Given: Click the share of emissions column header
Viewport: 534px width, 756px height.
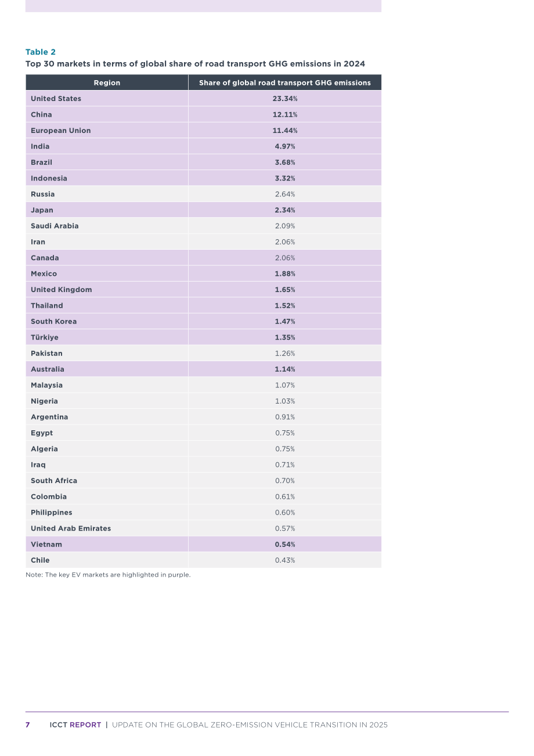Looking at the screenshot, I should pyautogui.click(x=285, y=82).
